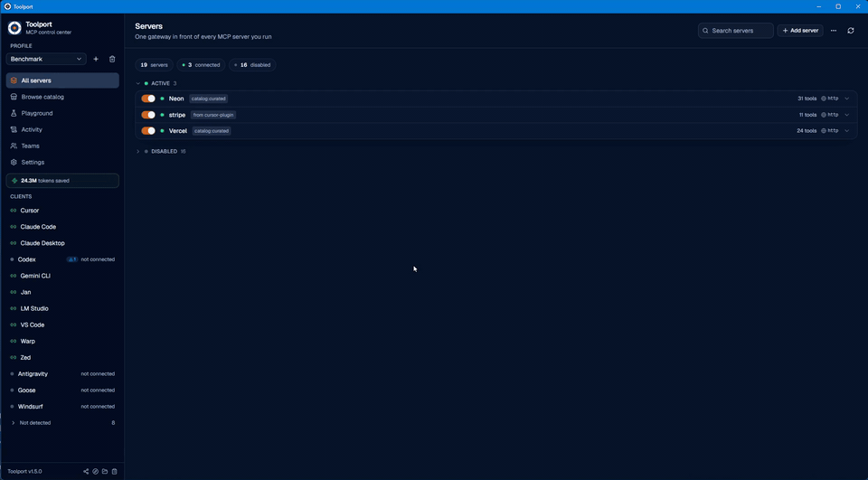
Task: Click the link icon beside Cursor client
Action: 14,211
